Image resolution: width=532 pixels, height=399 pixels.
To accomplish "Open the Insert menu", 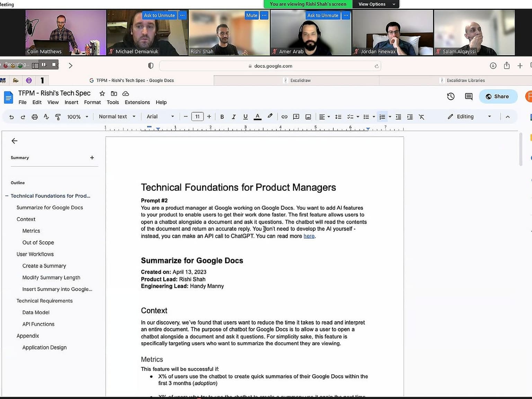I will click(71, 102).
